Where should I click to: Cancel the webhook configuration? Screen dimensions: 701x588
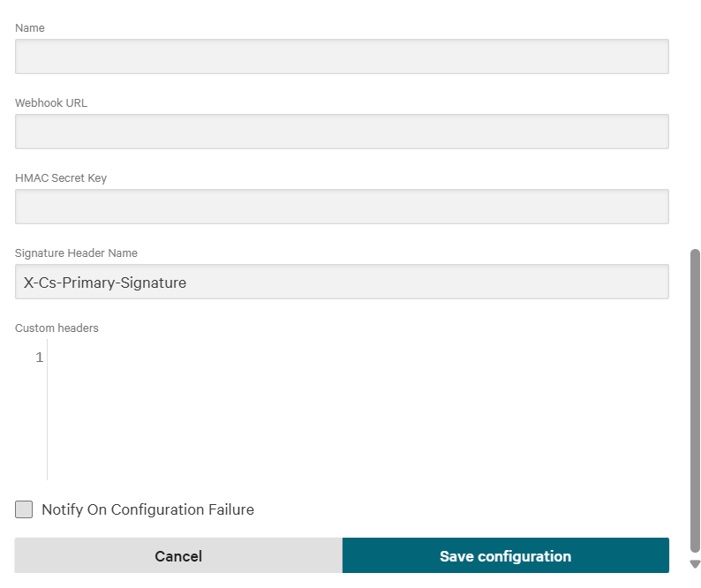[x=178, y=555]
